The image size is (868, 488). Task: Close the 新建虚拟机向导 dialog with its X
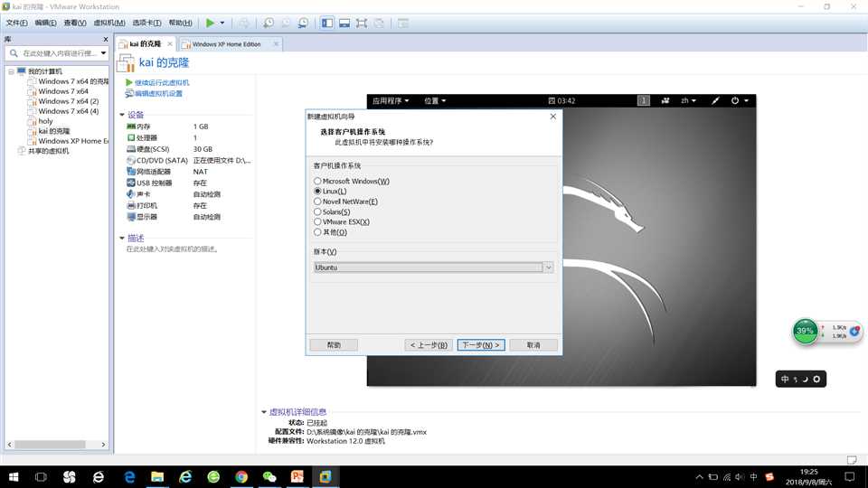click(553, 117)
